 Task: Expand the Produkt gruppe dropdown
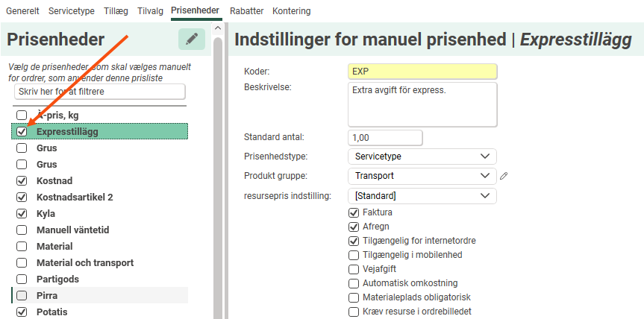pyautogui.click(x=422, y=176)
